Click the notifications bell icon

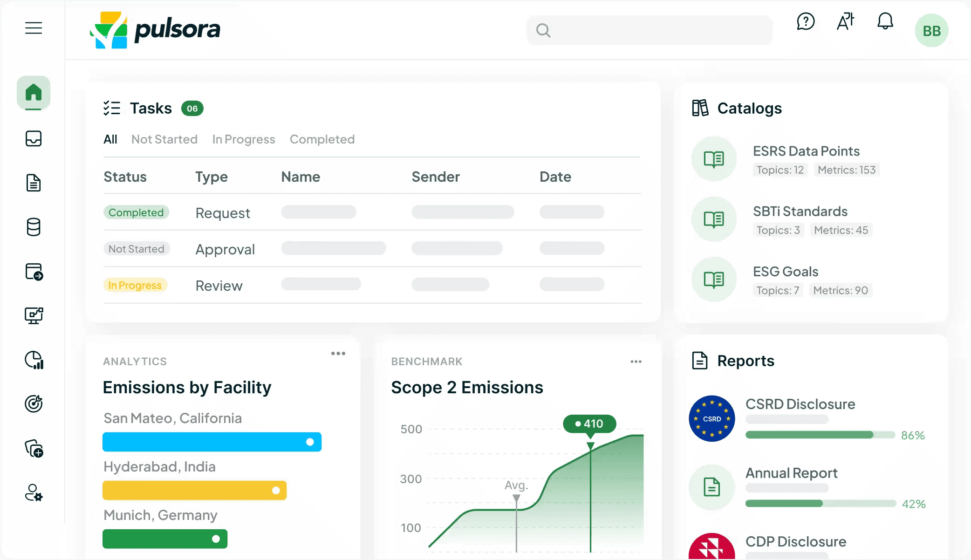pyautogui.click(x=885, y=21)
